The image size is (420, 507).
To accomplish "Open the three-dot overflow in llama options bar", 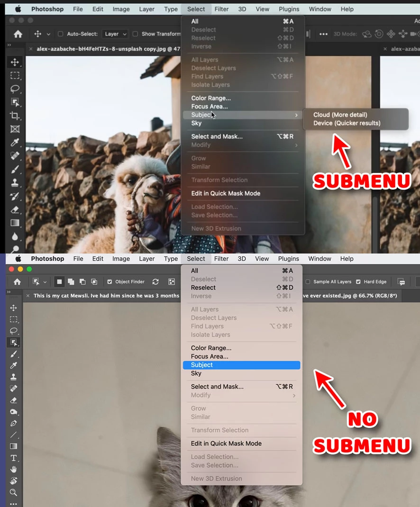I will point(323,34).
